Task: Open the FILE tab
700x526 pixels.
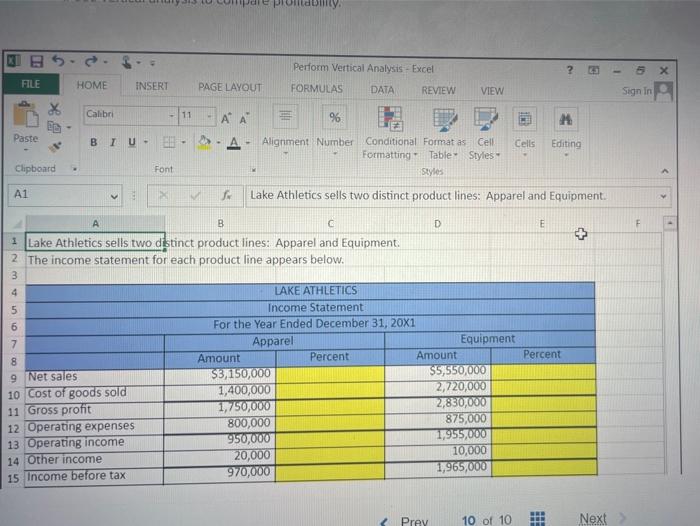Action: click(x=31, y=84)
